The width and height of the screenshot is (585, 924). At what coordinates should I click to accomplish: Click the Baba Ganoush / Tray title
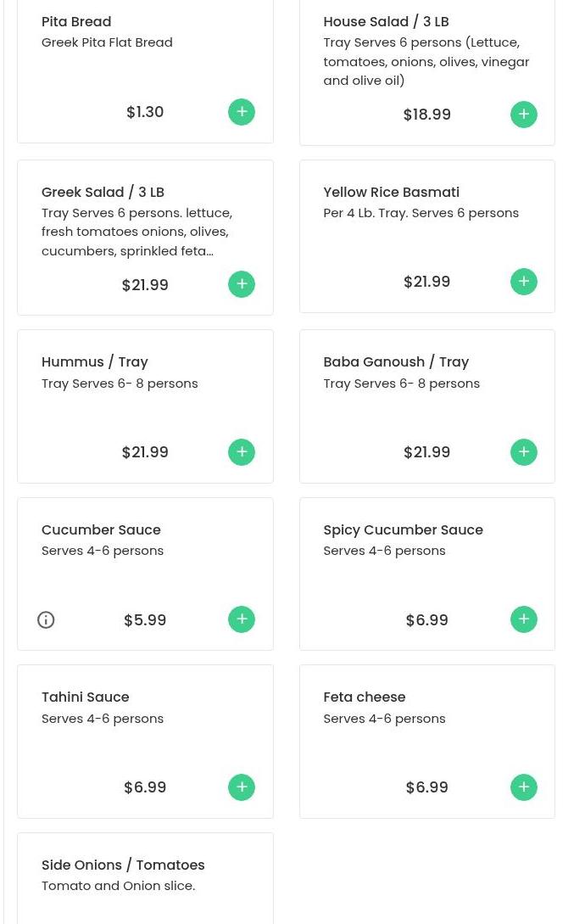396,361
